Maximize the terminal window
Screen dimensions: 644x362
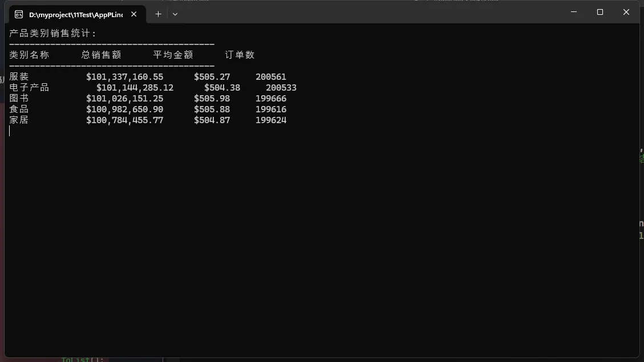pyautogui.click(x=600, y=12)
